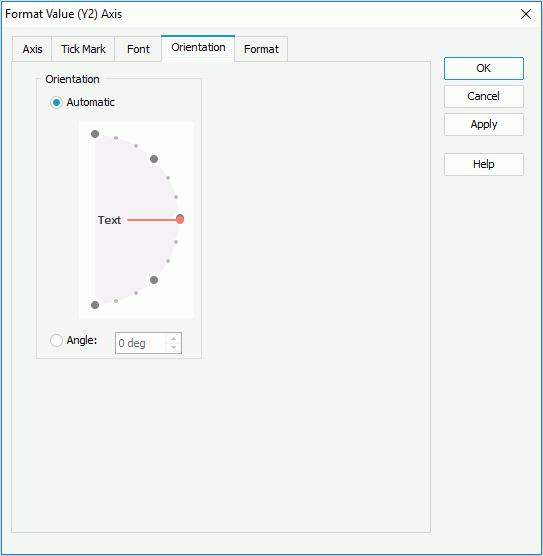
Task: Switch to the Axis tab
Action: [32, 49]
